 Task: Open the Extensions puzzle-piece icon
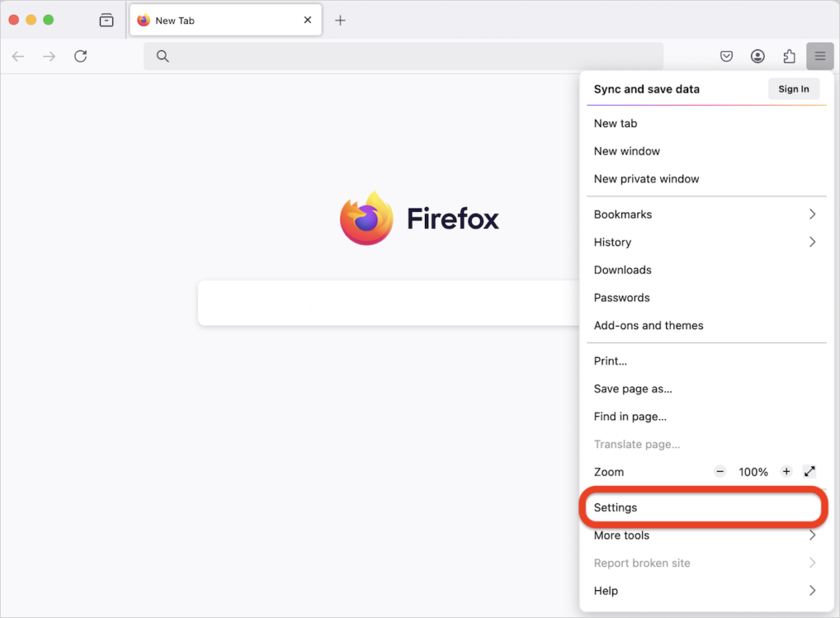[788, 56]
